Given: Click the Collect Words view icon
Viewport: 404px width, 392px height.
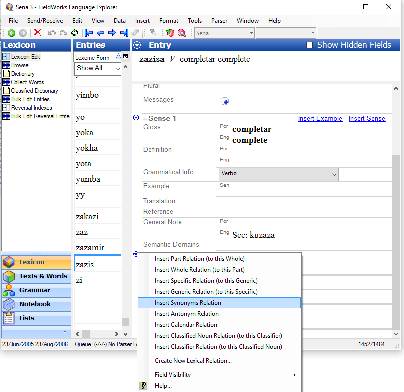Looking at the screenshot, I should pos(6,82).
